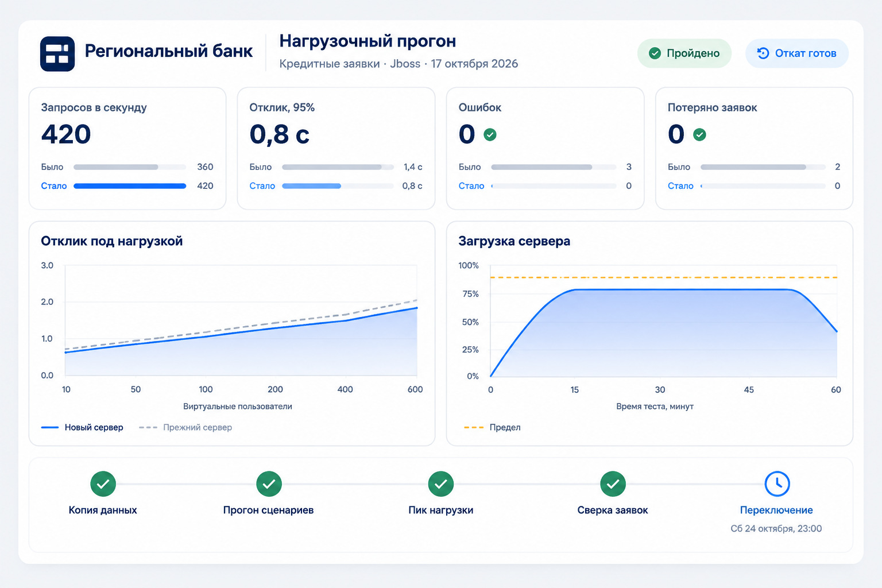The height and width of the screenshot is (588, 882).
Task: Click the Было bar in Ошибок card
Action: tap(554, 167)
